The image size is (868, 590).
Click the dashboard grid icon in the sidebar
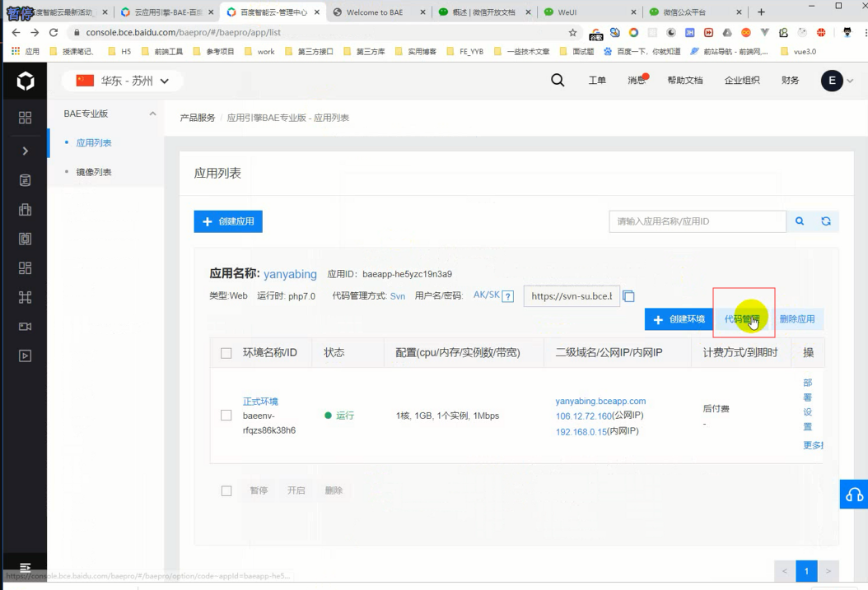pyautogui.click(x=23, y=118)
